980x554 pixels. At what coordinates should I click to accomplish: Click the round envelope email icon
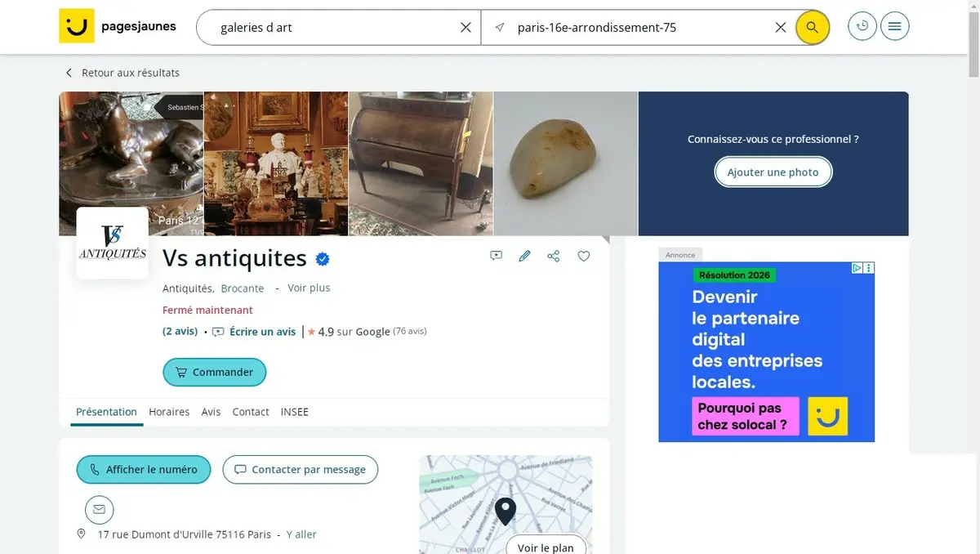coord(100,509)
